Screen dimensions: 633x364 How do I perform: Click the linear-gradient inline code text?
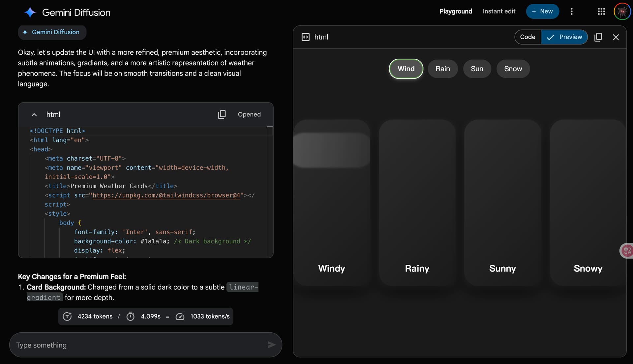(143, 292)
